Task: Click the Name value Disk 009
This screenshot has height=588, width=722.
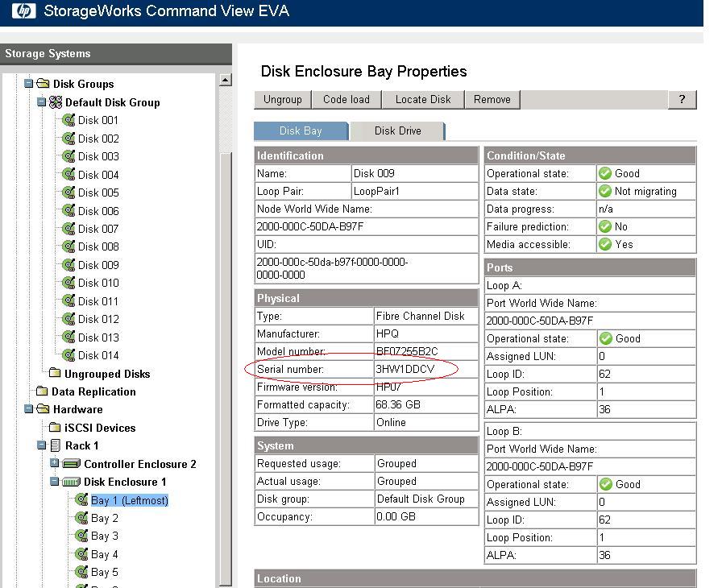Action: pyautogui.click(x=374, y=173)
